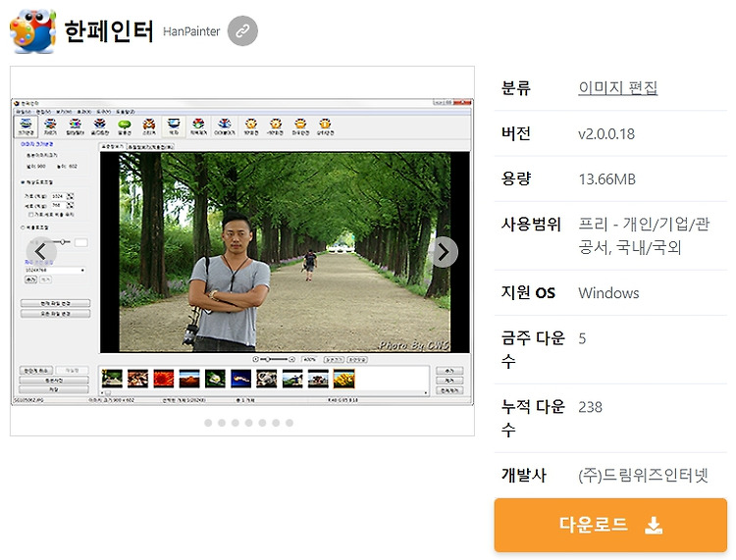Image resolution: width=736 pixels, height=560 pixels.
Task: Select the 자르기 crop tool in screenshot toolbar
Action: point(50,127)
